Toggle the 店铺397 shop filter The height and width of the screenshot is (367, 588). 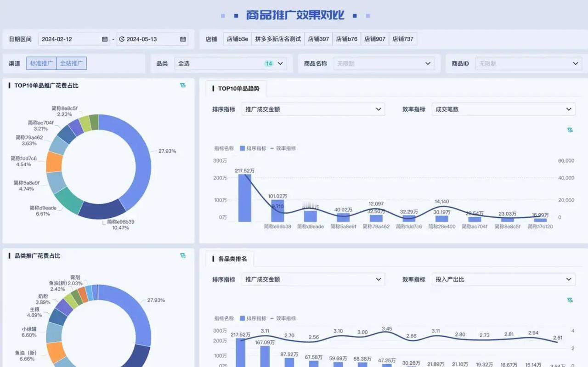318,39
